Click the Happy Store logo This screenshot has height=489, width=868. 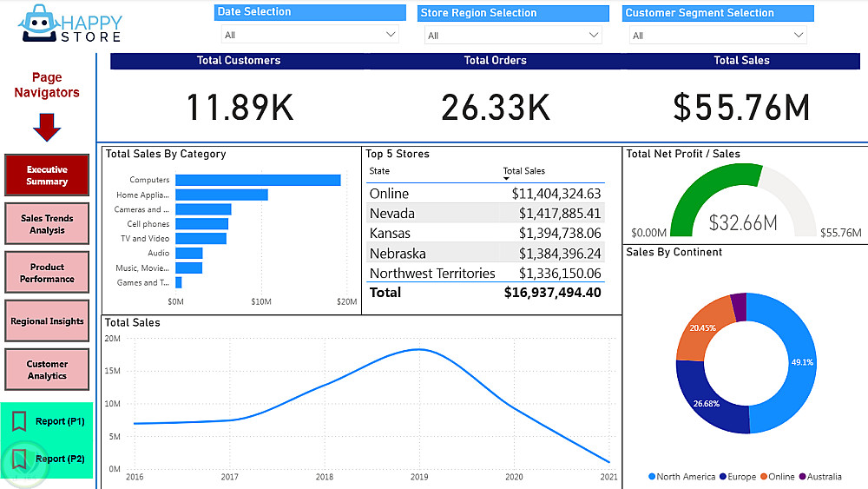coord(69,23)
